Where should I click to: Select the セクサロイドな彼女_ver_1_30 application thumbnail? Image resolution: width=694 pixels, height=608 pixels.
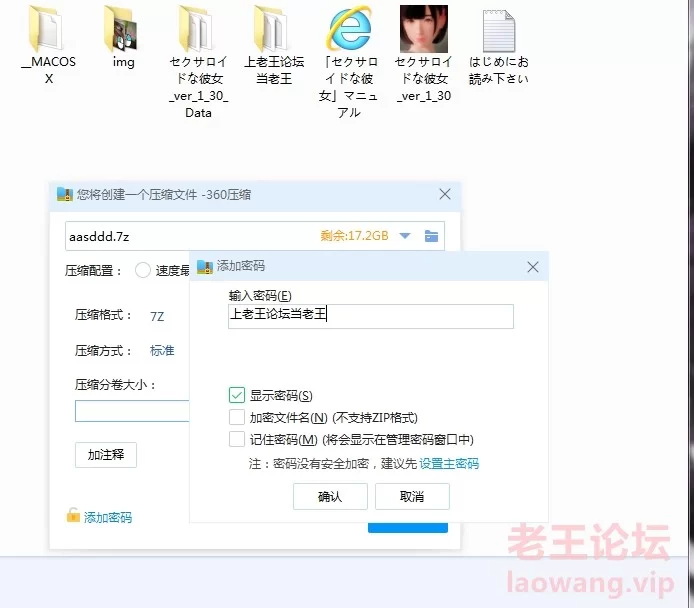[423, 29]
